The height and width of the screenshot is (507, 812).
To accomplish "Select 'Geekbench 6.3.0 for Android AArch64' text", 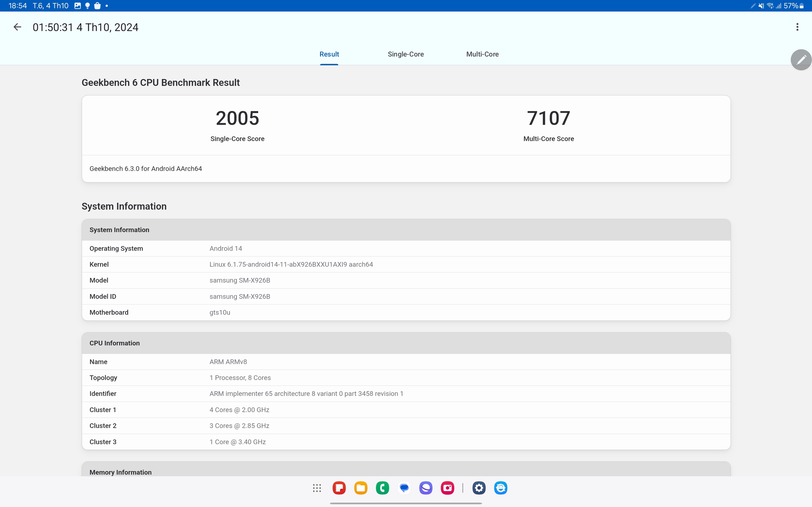I will point(146,169).
